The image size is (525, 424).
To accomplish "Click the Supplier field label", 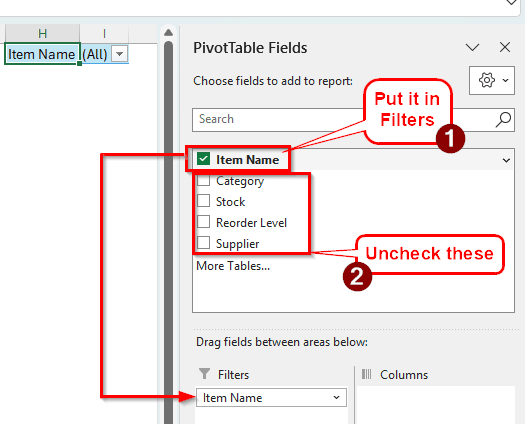I will coord(237,243).
